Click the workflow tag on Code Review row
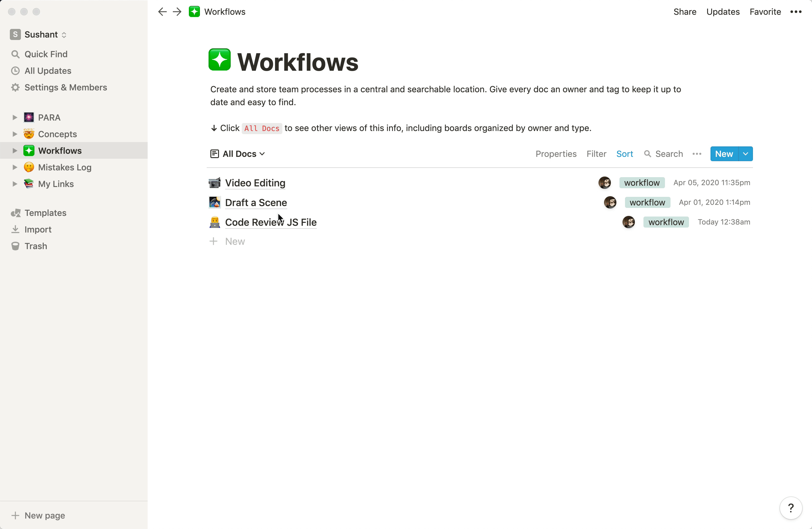Image resolution: width=812 pixels, height=529 pixels. [x=666, y=222]
